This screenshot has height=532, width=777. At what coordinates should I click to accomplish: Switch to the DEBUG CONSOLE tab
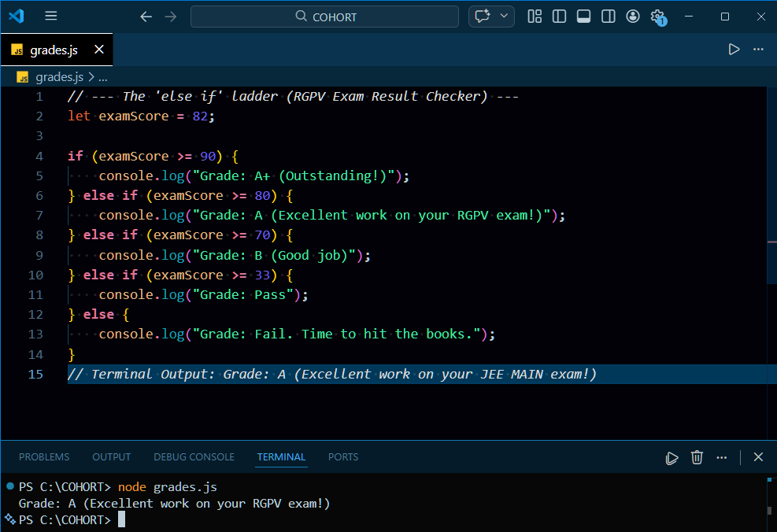[194, 456]
